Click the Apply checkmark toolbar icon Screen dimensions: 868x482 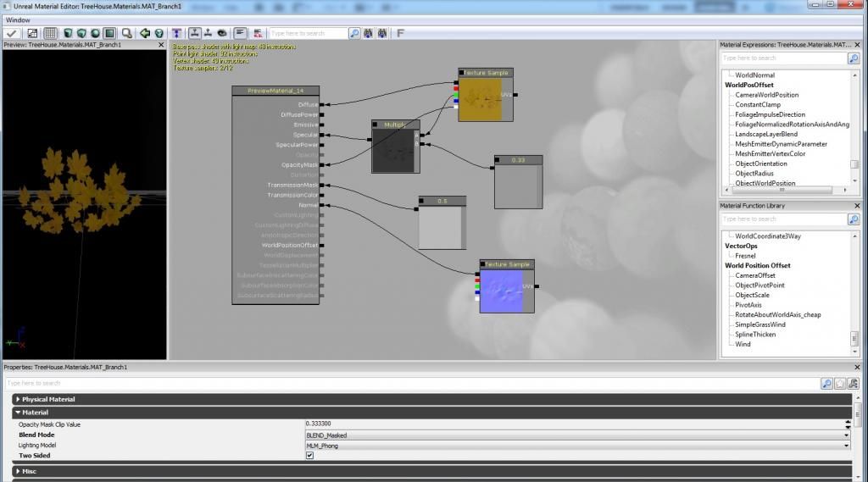(x=11, y=33)
